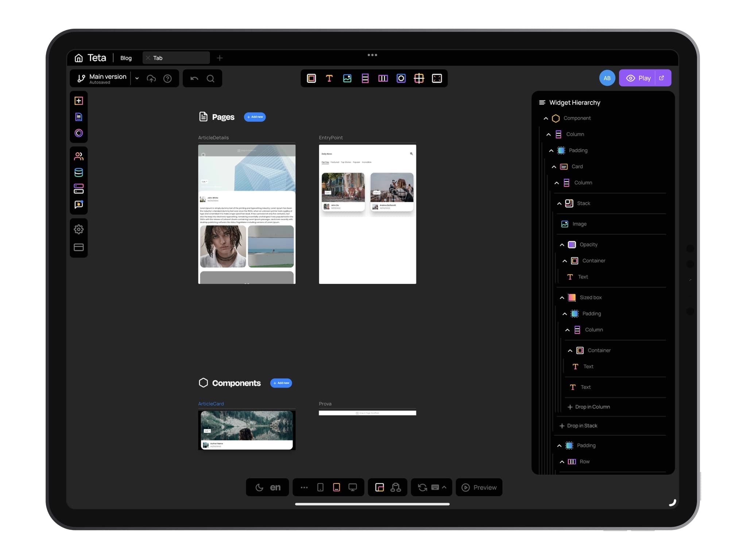Click the feedback chat icon in the sidebar
747x560 pixels.
coord(79,205)
